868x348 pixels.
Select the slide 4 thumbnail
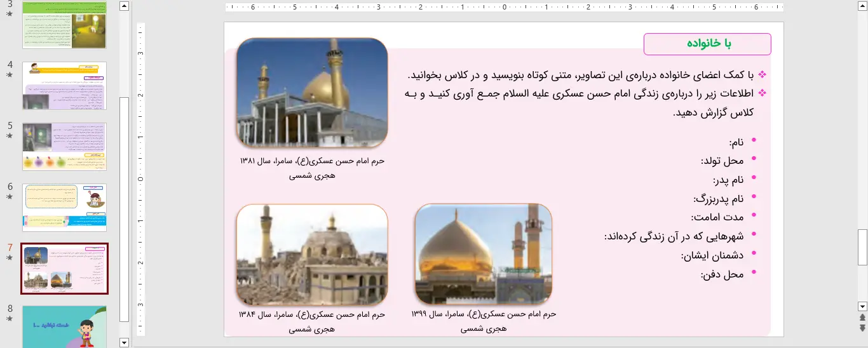pos(64,86)
